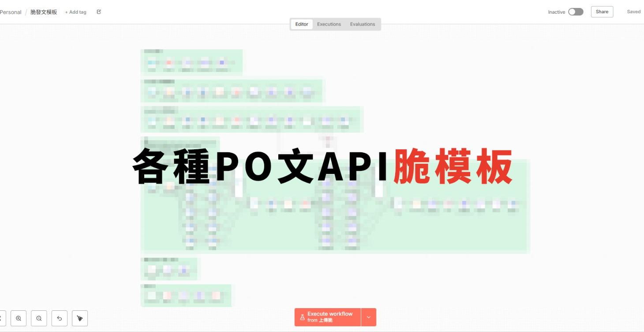Click the Share button
The height and width of the screenshot is (332, 644).
(602, 11)
